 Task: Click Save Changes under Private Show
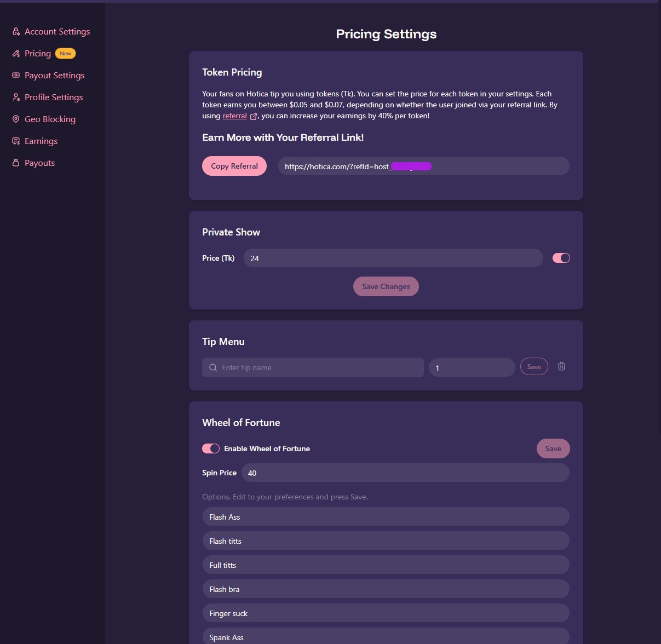click(x=386, y=286)
